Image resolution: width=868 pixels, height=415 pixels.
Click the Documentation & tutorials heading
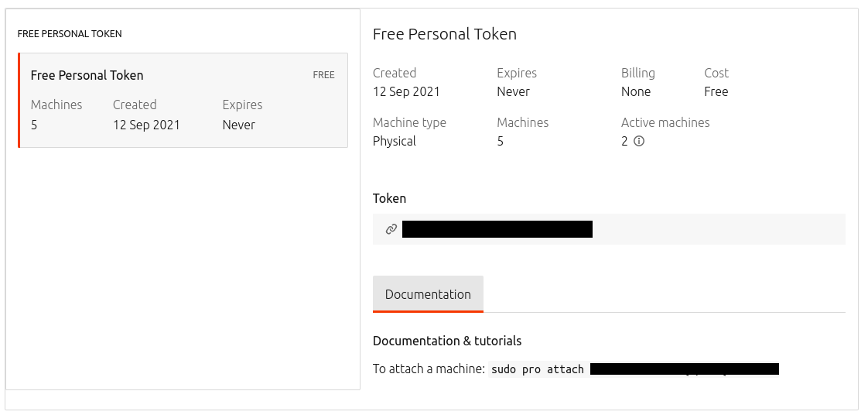click(x=447, y=341)
